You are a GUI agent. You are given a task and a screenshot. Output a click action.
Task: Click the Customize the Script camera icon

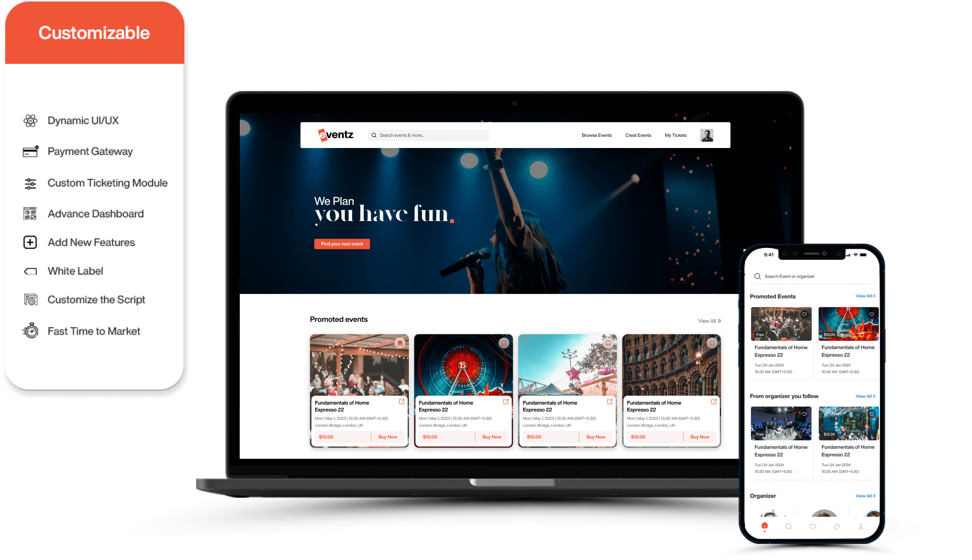click(31, 299)
